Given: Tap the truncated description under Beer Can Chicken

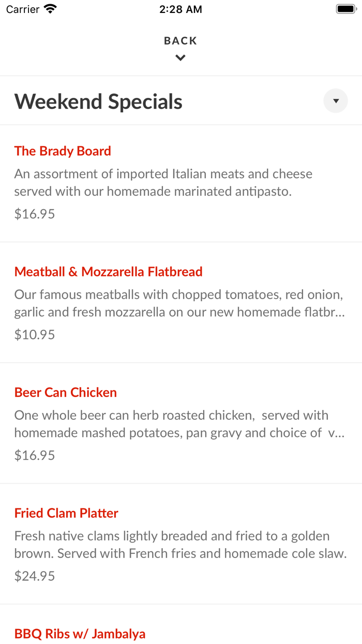Looking at the screenshot, I should coord(171,423).
